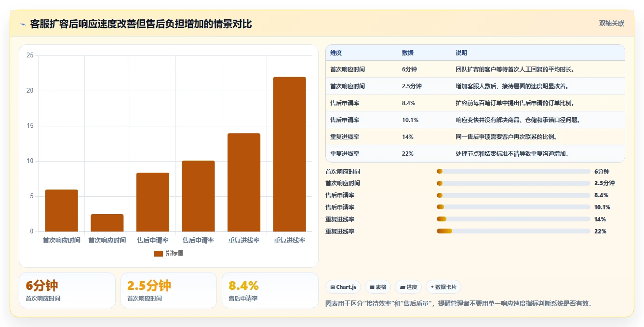
Task: Select description 处理节点和结案标准不清导致重复沟通增加
Action: (512, 154)
